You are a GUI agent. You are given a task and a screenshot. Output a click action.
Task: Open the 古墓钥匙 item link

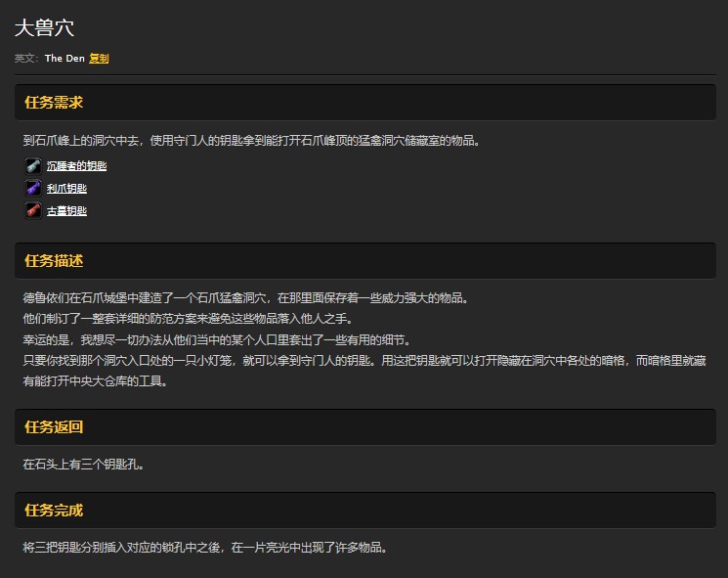tap(66, 210)
